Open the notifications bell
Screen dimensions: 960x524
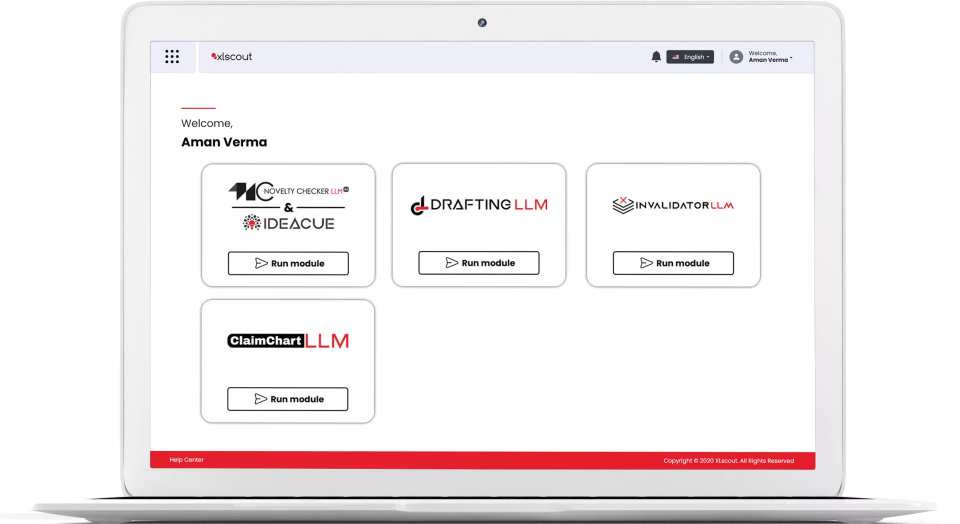click(x=656, y=57)
